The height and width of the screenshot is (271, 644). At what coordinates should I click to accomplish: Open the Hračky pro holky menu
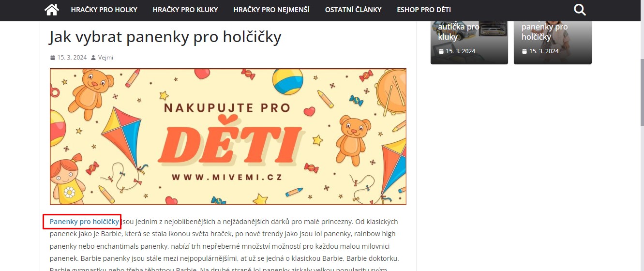[x=104, y=10]
